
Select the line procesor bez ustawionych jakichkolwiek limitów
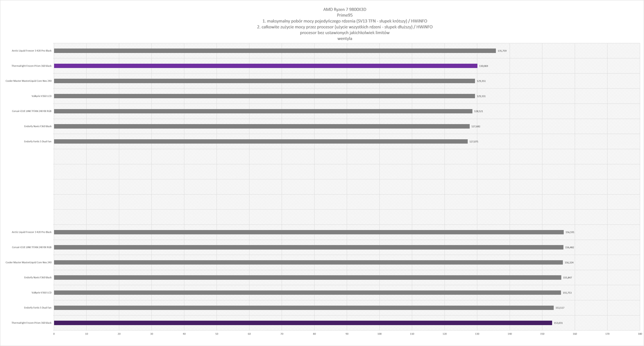345,33
